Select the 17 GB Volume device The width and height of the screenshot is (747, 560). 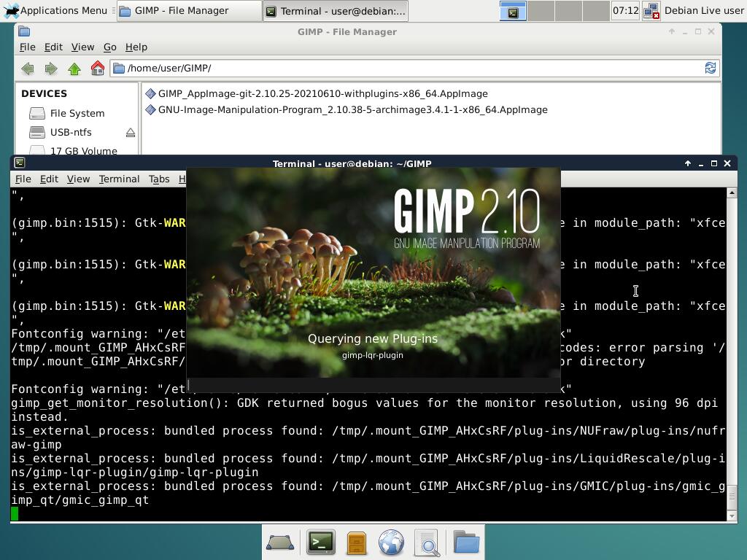[x=73, y=150]
